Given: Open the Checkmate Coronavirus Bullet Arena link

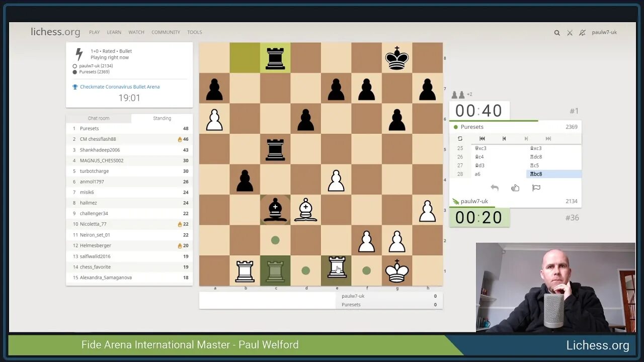Looking at the screenshot, I should coord(120,86).
